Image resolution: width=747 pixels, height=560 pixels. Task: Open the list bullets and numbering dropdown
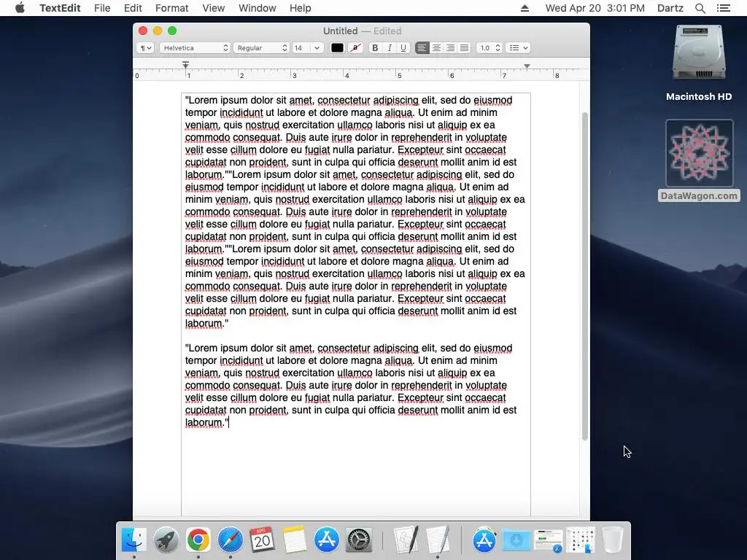(519, 47)
